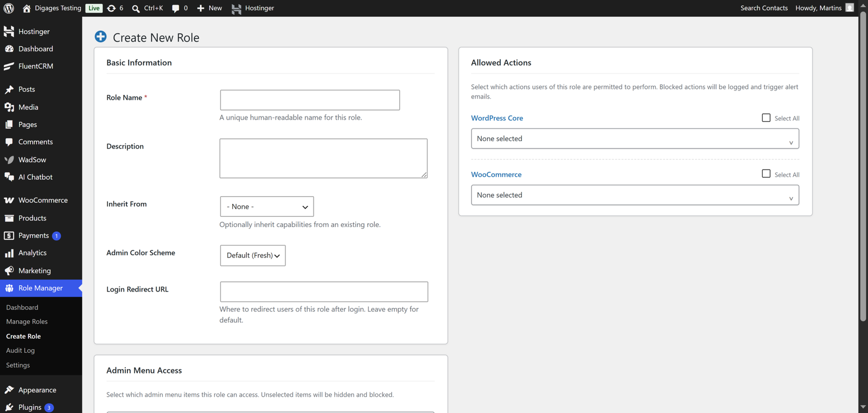The width and height of the screenshot is (868, 413).
Task: Click the Description textarea resize handle
Action: click(424, 175)
